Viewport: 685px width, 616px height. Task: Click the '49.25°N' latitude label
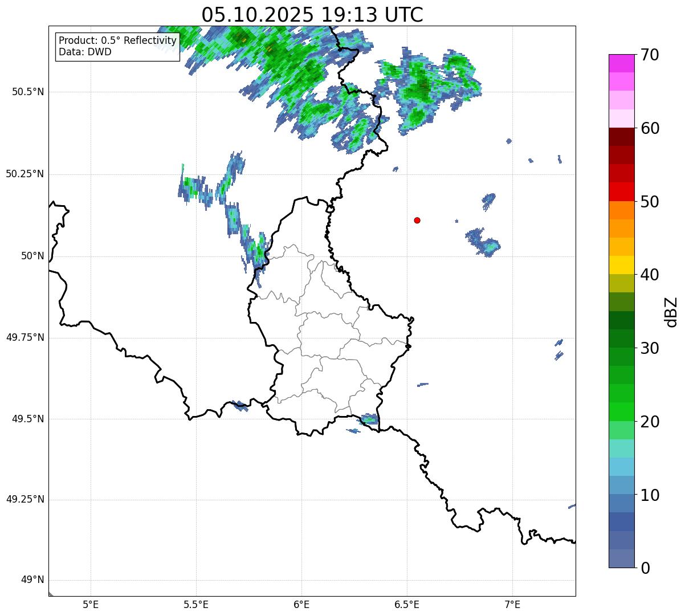pos(25,499)
